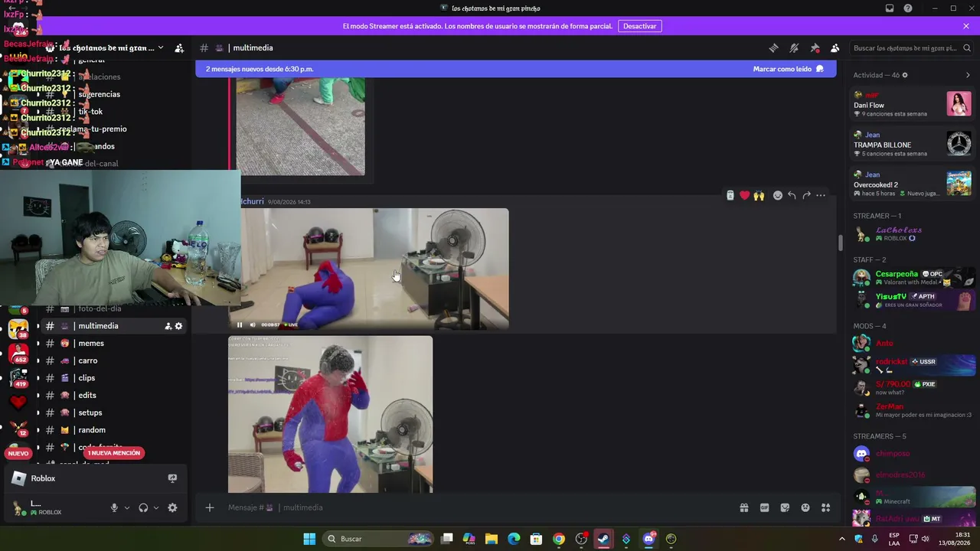Open the edits channel
This screenshot has width=980, height=551.
pos(87,396)
